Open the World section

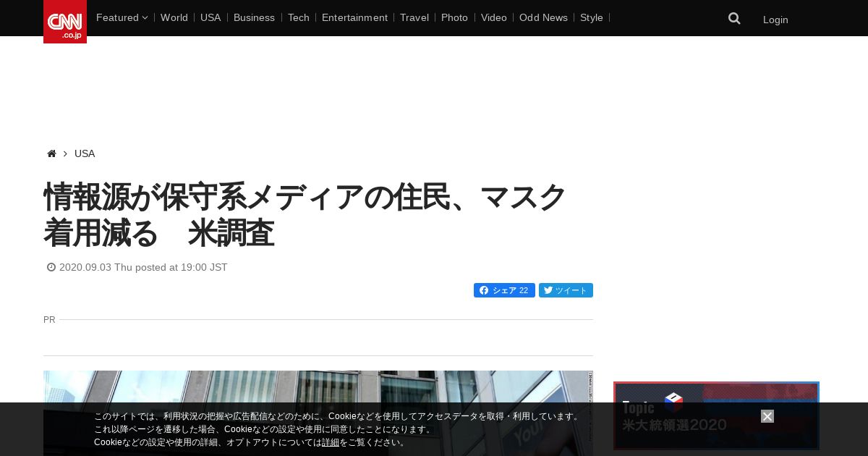coord(174,17)
